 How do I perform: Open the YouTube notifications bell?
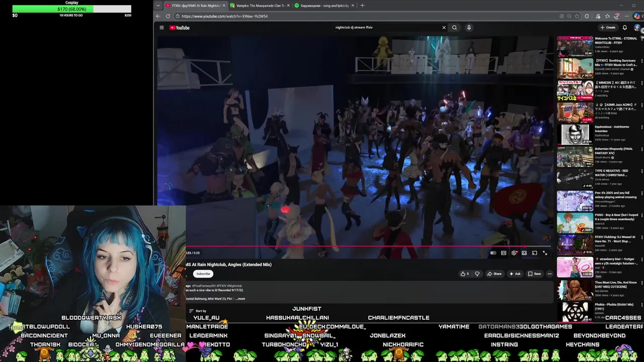[625, 28]
